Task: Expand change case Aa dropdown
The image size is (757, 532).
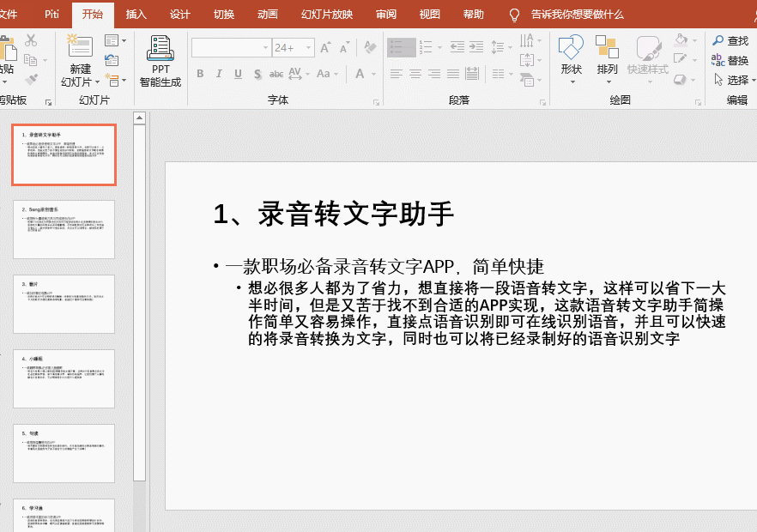Action: coord(336,75)
